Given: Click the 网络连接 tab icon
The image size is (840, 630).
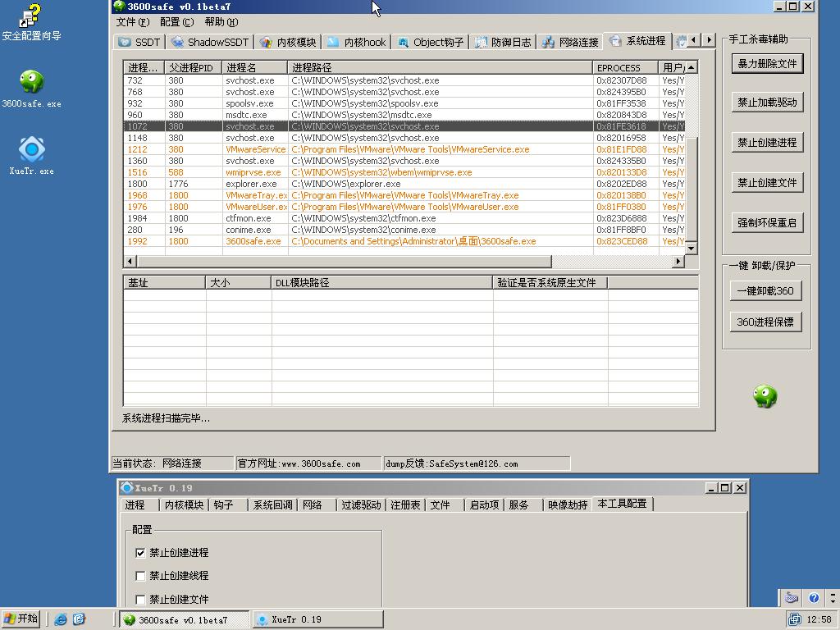Looking at the screenshot, I should click(548, 42).
